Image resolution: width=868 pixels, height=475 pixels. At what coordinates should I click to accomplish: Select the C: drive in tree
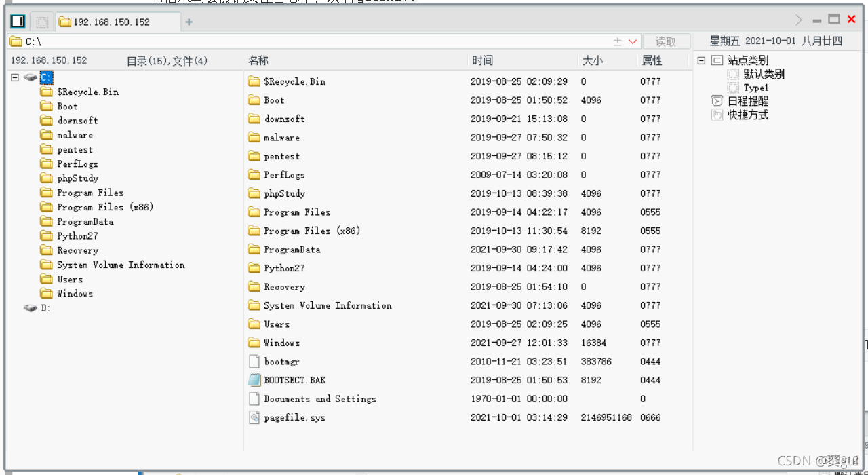[x=46, y=77]
